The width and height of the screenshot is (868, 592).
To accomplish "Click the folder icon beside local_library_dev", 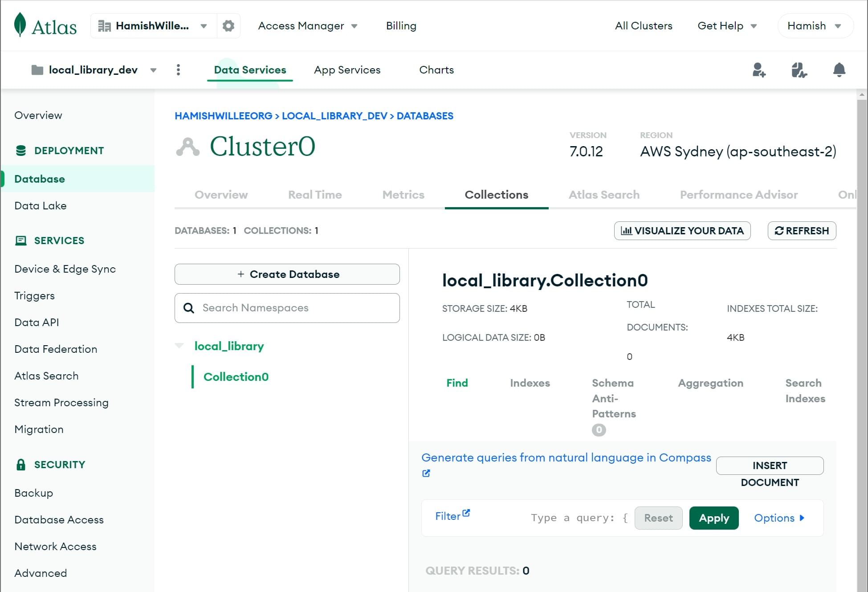I will click(x=37, y=69).
